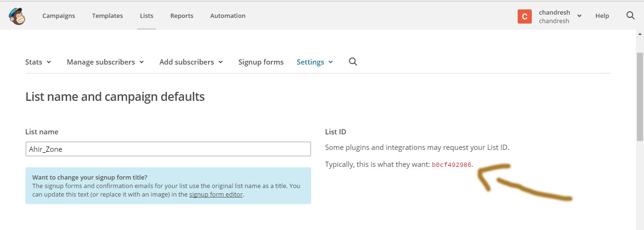Open the Reports section
The height and width of the screenshot is (230, 644).
(x=182, y=16)
